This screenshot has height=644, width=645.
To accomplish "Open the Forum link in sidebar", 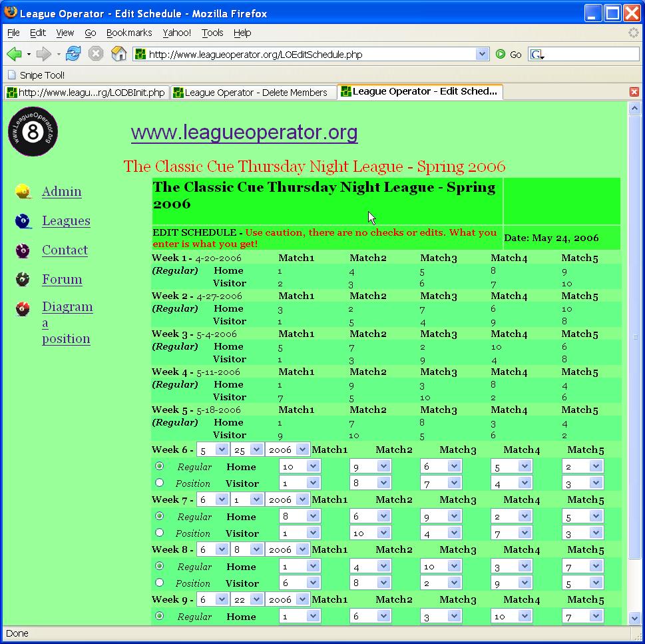I will coord(62,280).
